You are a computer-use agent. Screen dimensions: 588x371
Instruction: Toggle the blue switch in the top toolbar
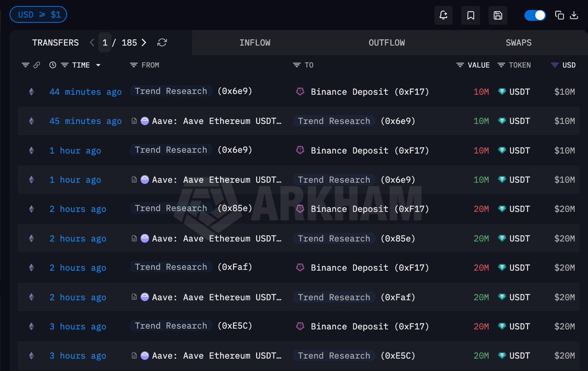535,15
